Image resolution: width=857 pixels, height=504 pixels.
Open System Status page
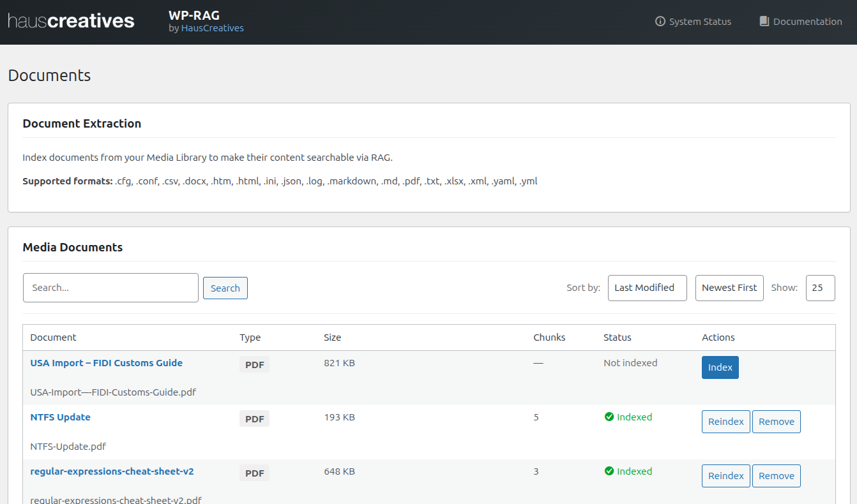694,22
